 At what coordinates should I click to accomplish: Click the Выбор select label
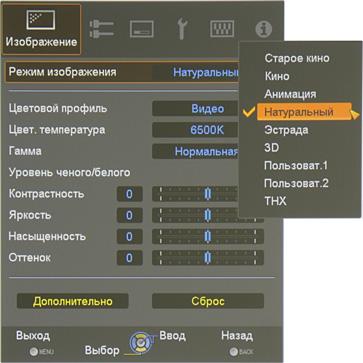(x=102, y=350)
